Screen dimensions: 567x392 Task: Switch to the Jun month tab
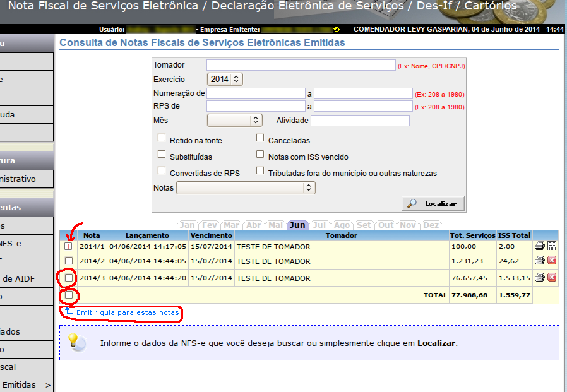point(297,225)
